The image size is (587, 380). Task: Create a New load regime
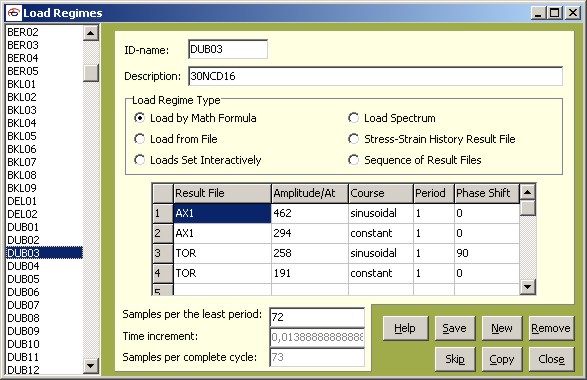pos(502,328)
